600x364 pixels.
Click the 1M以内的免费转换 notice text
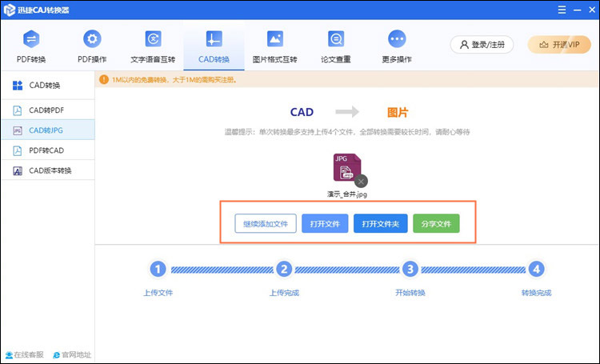tap(174, 80)
